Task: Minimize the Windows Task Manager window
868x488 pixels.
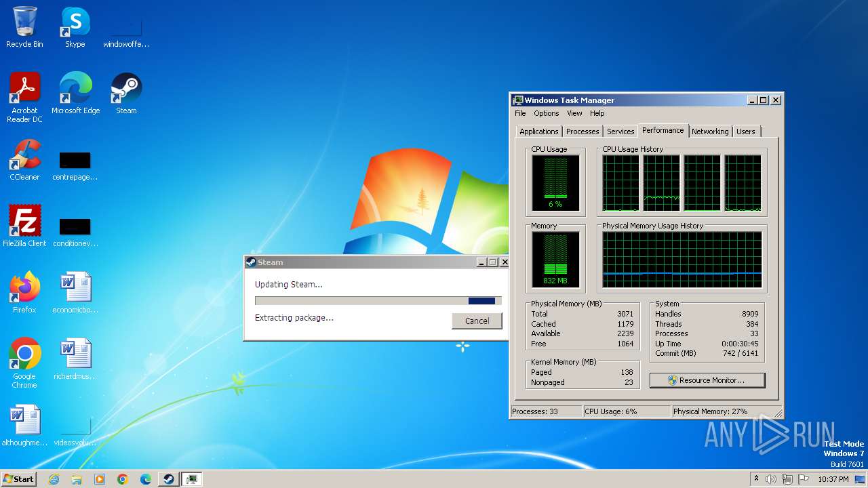Action: point(753,100)
